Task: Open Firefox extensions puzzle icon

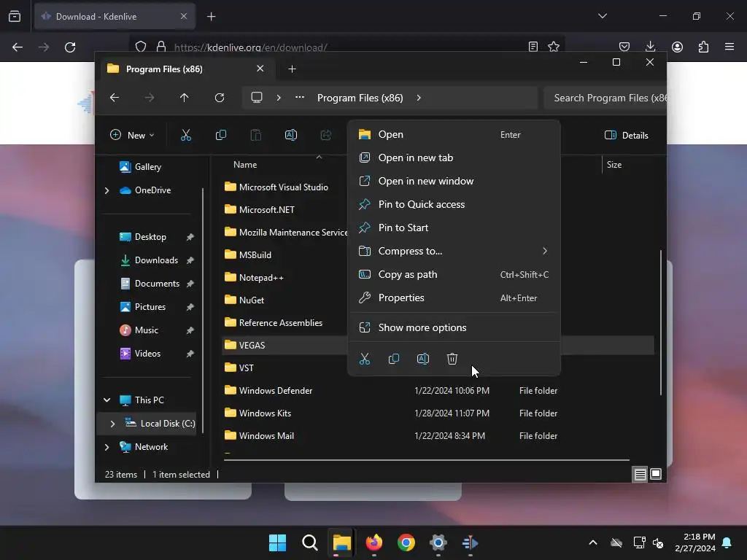Action: click(x=704, y=47)
